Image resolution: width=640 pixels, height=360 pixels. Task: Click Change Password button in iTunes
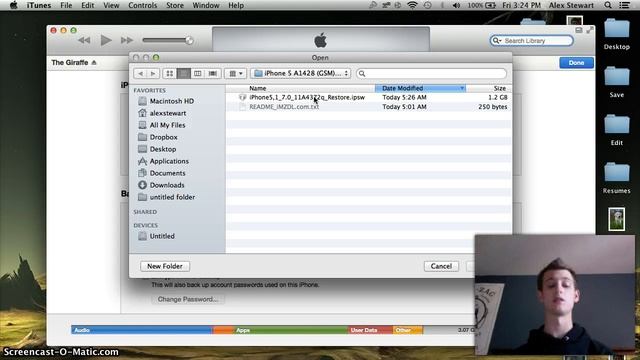point(188,299)
